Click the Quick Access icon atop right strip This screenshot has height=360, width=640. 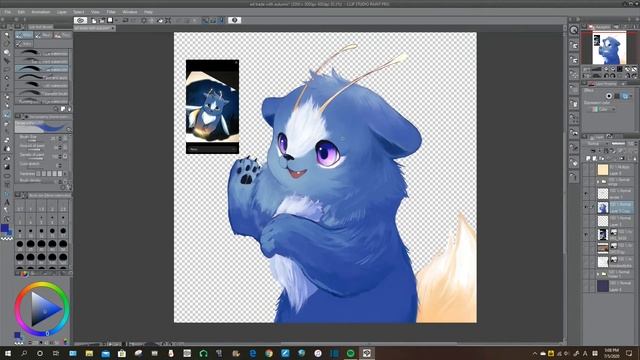(x=574, y=30)
